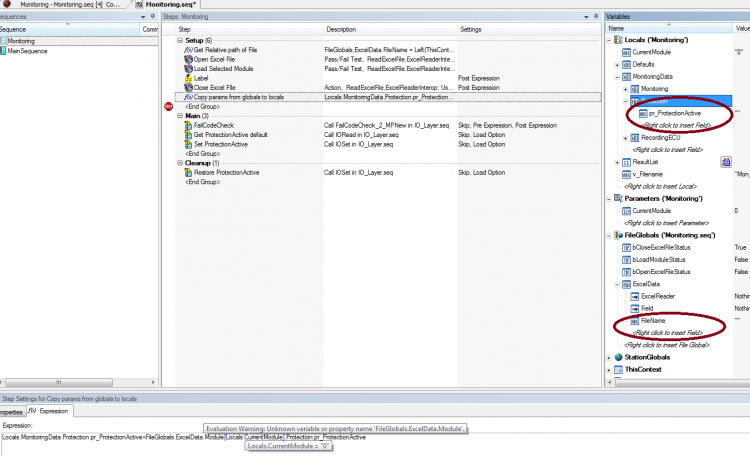
Task: Click the v_Filename string variable icon
Action: tap(626, 174)
